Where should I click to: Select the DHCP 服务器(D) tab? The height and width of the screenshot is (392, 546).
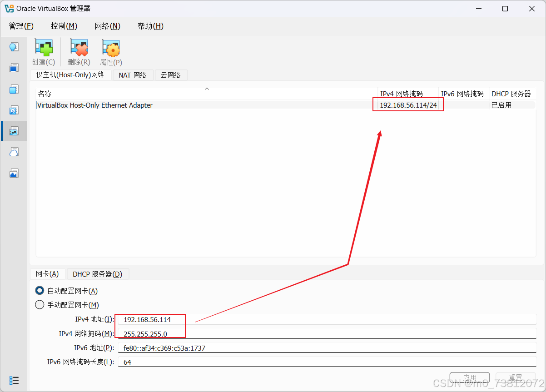point(98,274)
